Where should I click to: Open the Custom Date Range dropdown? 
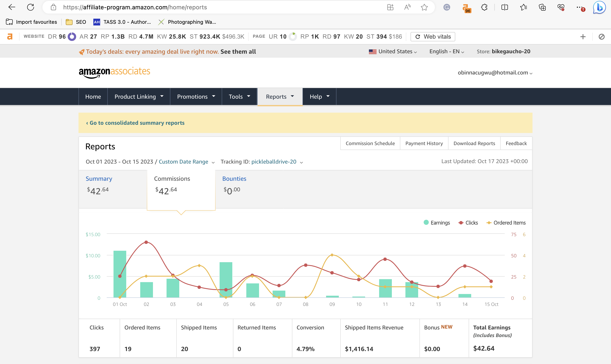coord(186,162)
